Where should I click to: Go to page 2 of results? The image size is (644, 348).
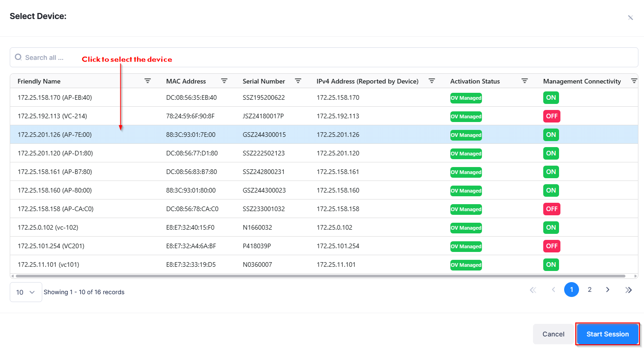(x=590, y=290)
